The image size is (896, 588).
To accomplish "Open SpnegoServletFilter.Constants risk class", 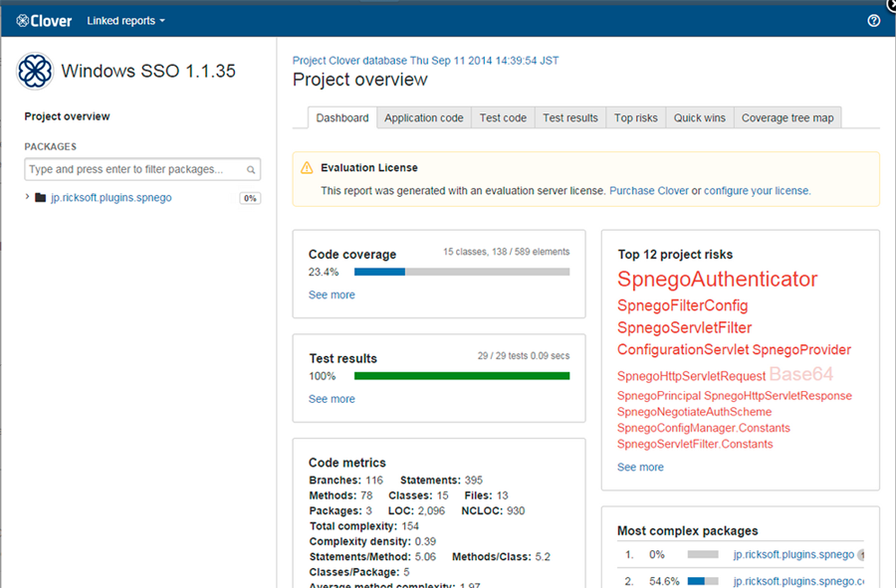I will point(695,444).
